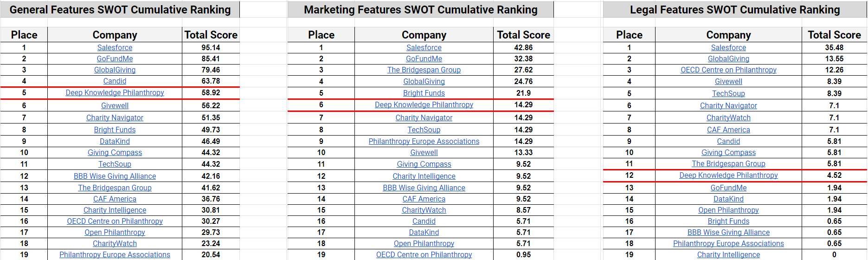The height and width of the screenshot is (260, 868).
Task: Select Legal Features SWOT Cumulative Ranking title cell
Action: (734, 10)
